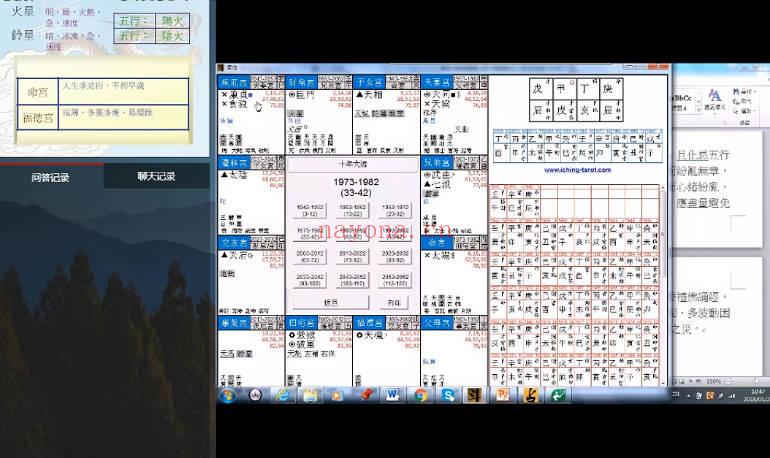
Task: Select the 1963-1972 (23-32) decade button
Action: 395,211
